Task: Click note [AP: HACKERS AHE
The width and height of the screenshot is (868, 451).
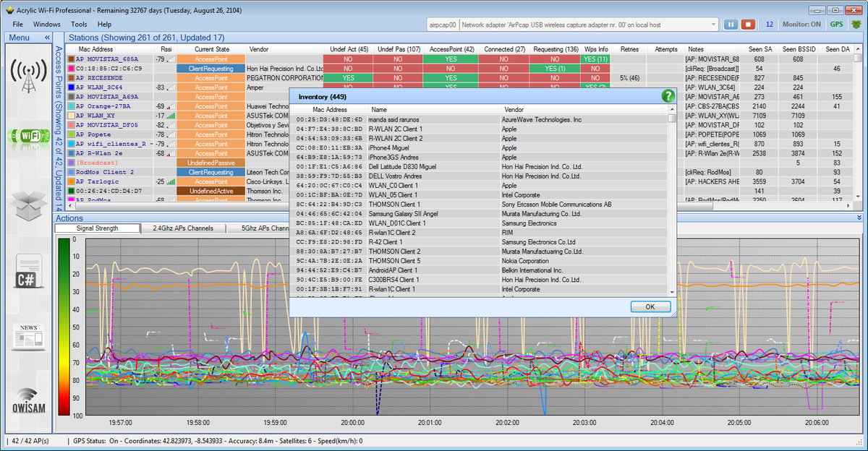Action: point(712,181)
